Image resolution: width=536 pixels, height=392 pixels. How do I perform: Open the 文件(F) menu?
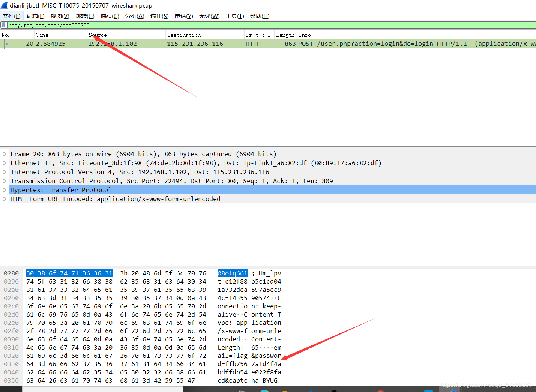pos(12,16)
